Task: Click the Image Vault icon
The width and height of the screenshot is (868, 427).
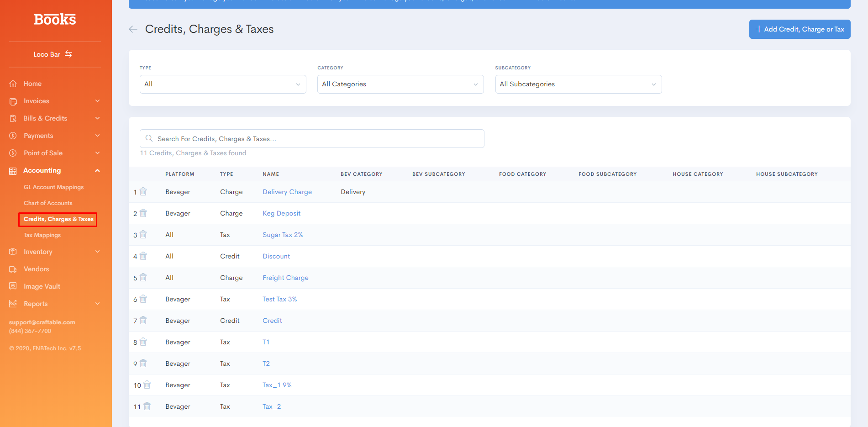Action: point(13,286)
